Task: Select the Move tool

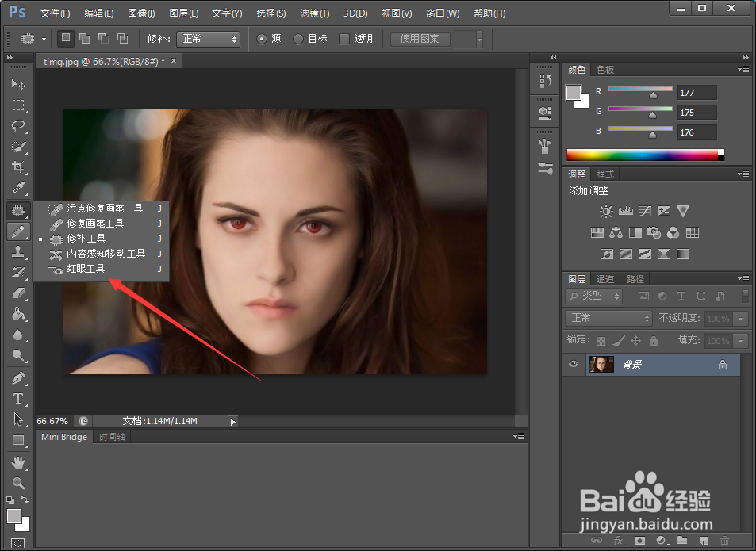Action: [x=18, y=84]
